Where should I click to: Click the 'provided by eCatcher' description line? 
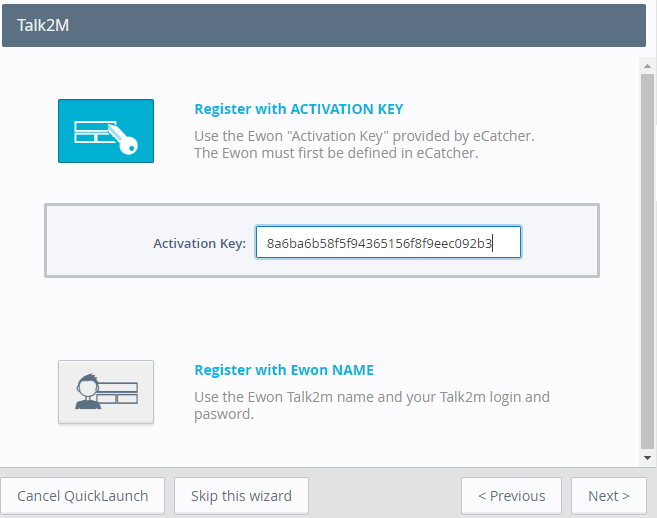click(x=363, y=135)
